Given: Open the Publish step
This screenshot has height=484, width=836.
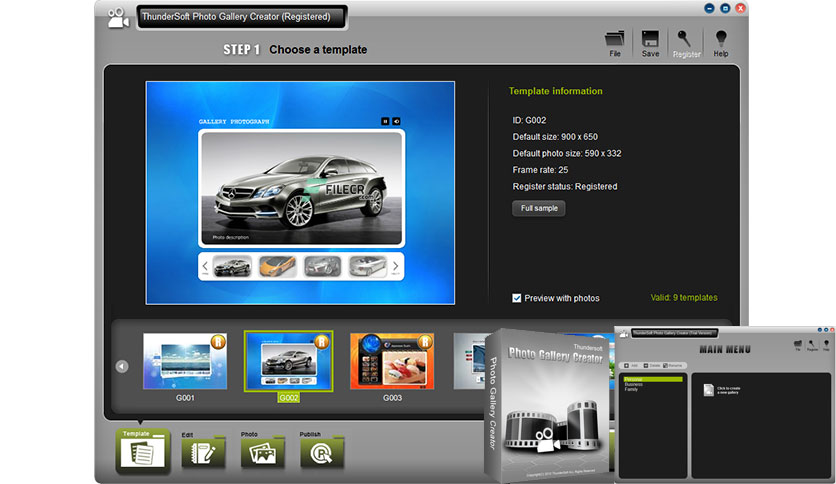Looking at the screenshot, I should [322, 450].
